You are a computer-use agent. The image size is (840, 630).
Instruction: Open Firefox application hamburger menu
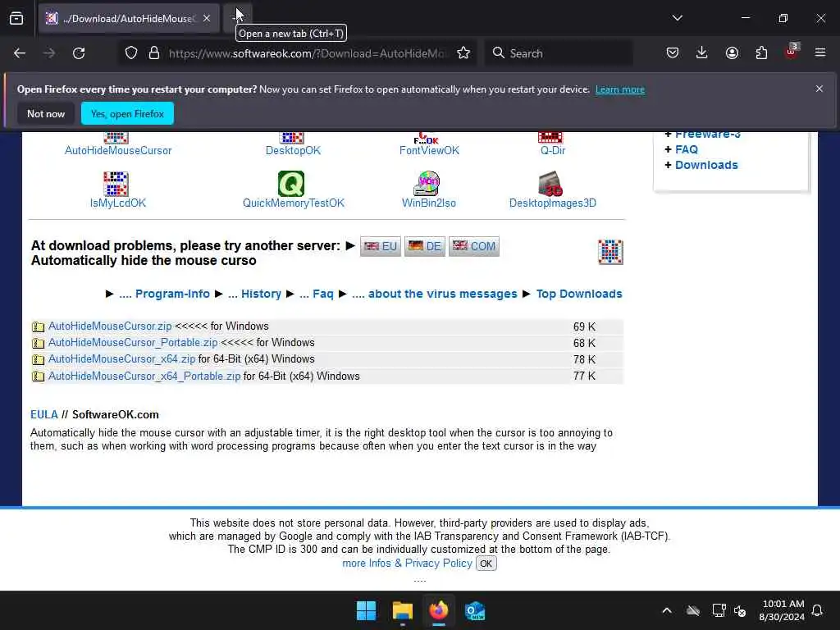pos(820,53)
